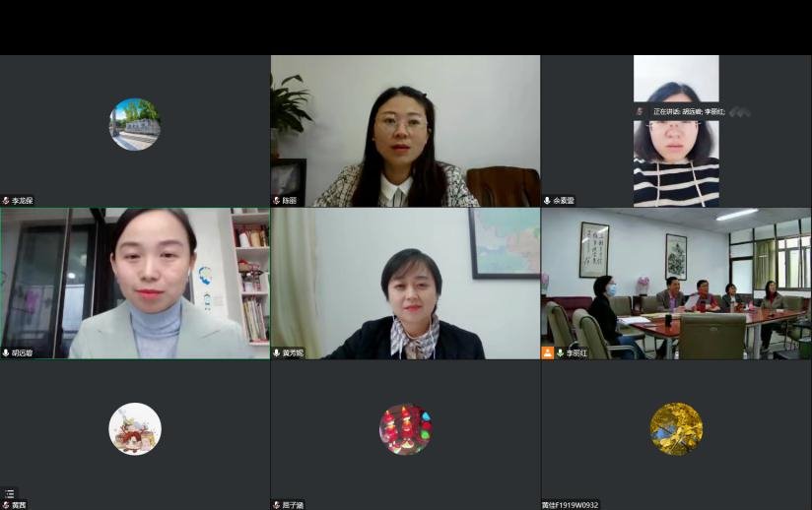This screenshot has width=812, height=510.
Task: Click the microphone icon beside 黄芳妮
Action: tap(277, 352)
